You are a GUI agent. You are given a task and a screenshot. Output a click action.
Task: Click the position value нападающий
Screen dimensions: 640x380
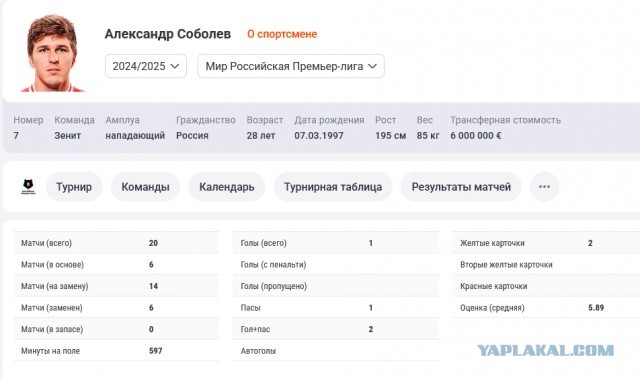coord(135,136)
